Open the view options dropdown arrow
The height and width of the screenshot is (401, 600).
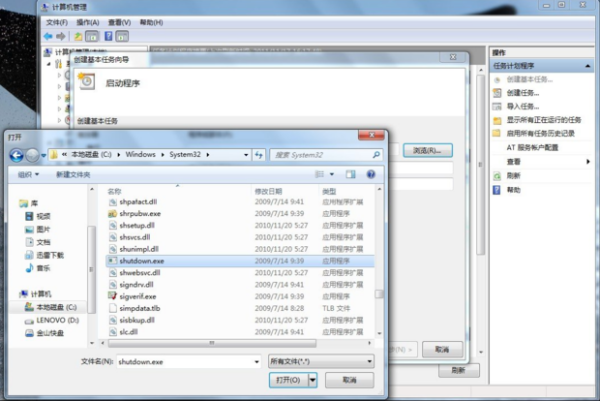(332, 174)
